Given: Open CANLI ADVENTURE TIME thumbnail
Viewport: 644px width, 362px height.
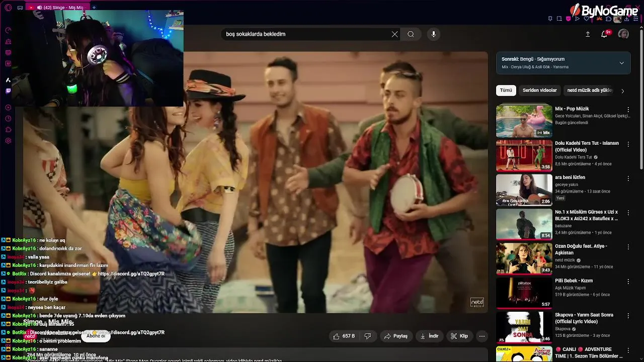Looking at the screenshot, I should [524, 354].
